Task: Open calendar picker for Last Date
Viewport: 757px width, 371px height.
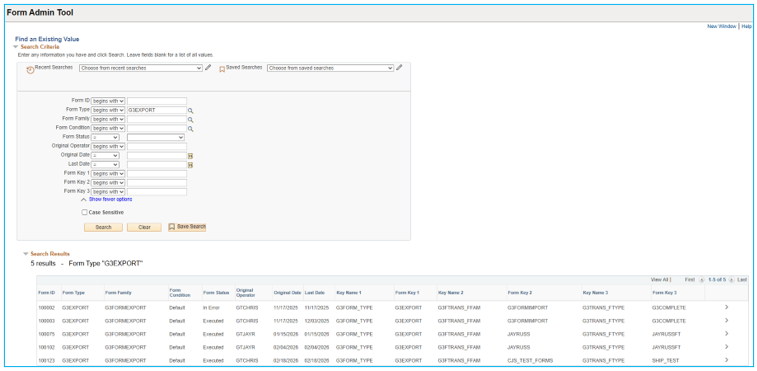Action: pyautogui.click(x=190, y=165)
